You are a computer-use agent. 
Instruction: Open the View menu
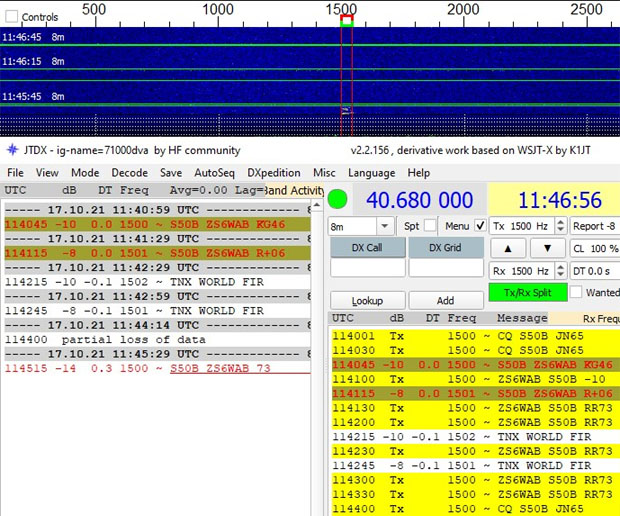coord(47,173)
